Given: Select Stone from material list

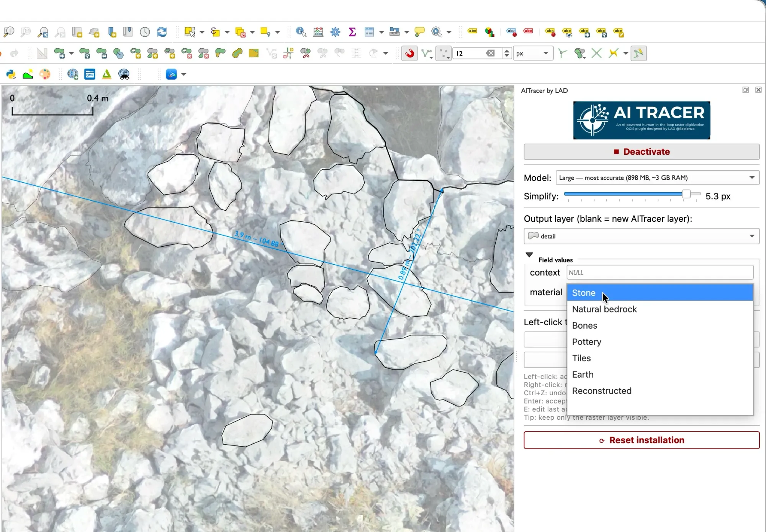Looking at the screenshot, I should click(660, 293).
